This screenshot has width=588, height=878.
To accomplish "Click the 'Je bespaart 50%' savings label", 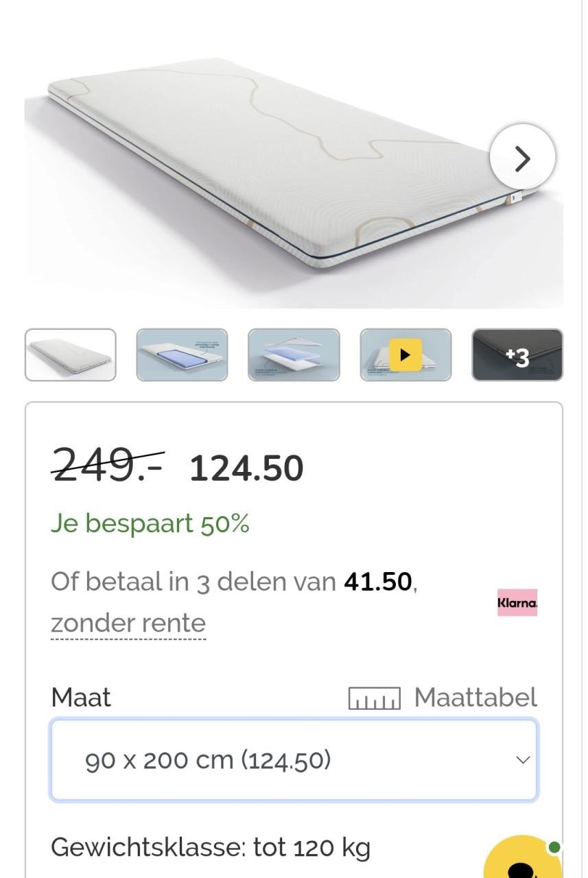I will click(x=150, y=524).
